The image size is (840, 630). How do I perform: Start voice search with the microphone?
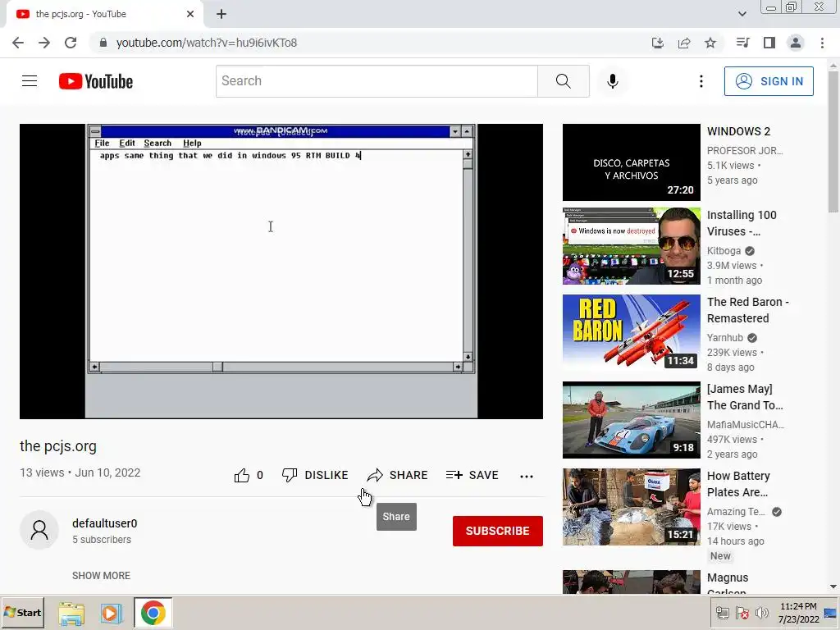pyautogui.click(x=612, y=81)
